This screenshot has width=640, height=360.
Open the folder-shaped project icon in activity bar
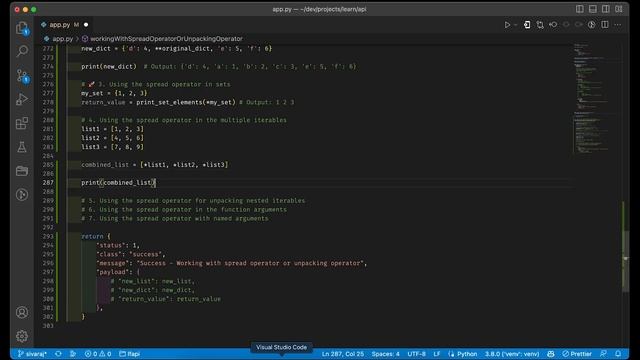[22, 171]
